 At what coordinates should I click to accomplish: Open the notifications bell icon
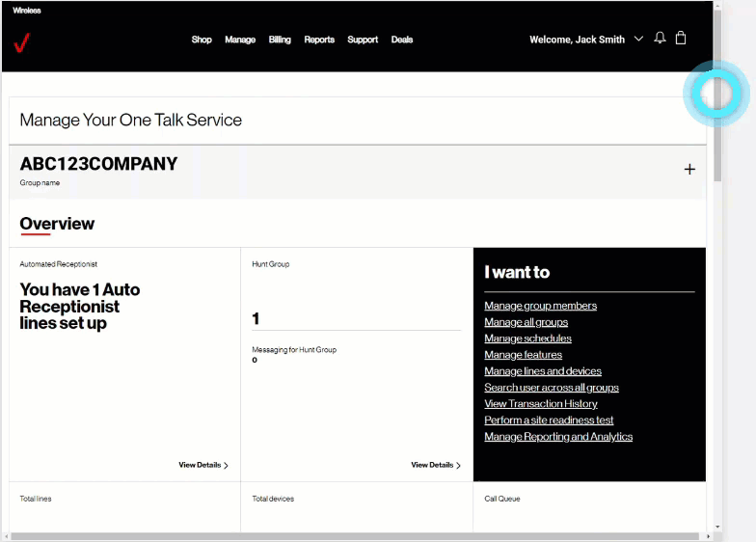[x=660, y=39]
